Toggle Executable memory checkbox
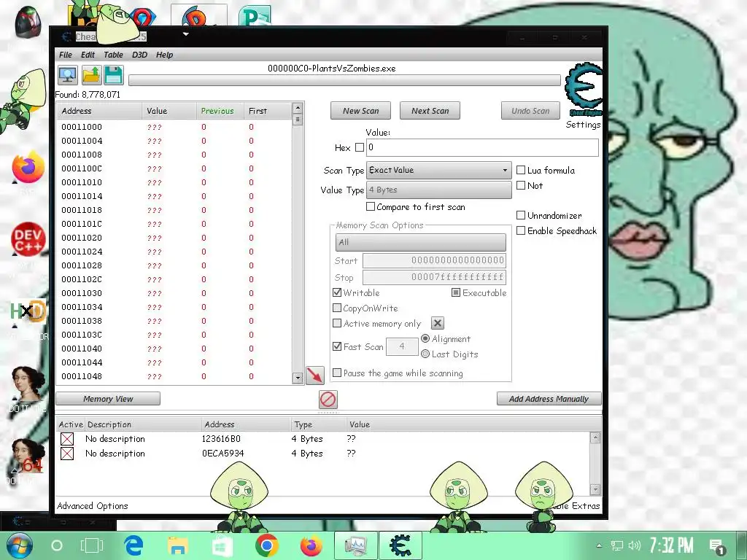The image size is (747, 560). (456, 292)
